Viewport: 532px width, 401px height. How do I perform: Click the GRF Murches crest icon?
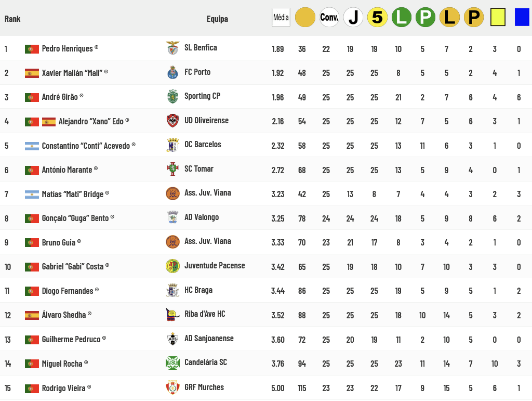tap(172, 387)
